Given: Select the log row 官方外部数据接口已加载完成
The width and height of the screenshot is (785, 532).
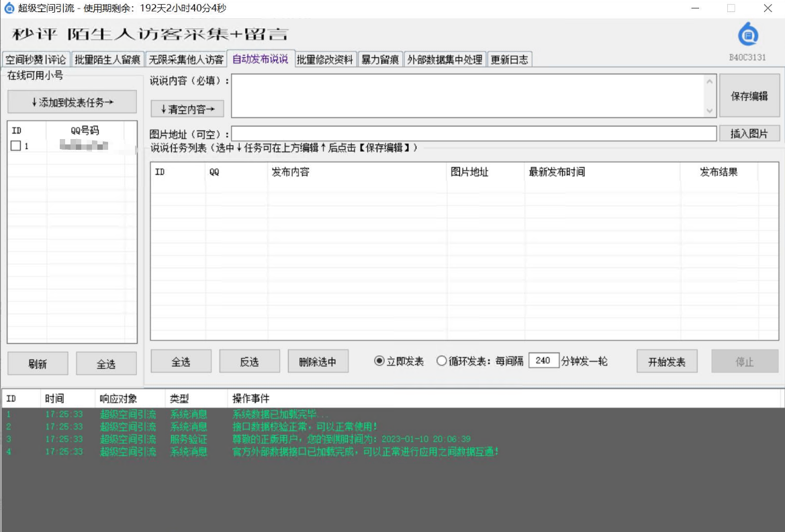Looking at the screenshot, I should coord(391,452).
